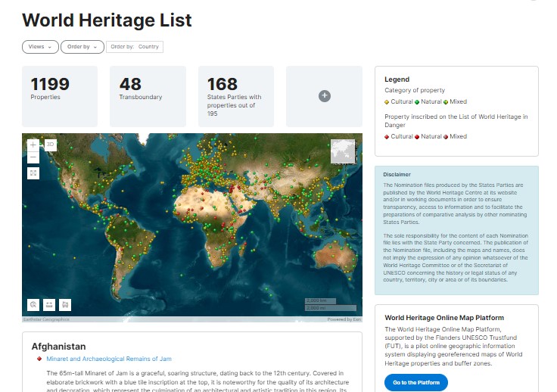Open the basemap thumbnail switcher
The width and height of the screenshot is (557, 392).
click(343, 151)
